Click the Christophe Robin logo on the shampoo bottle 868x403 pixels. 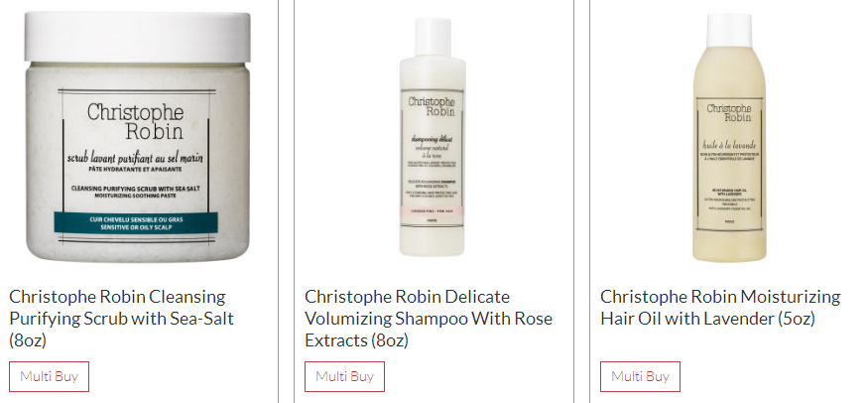[x=432, y=106]
